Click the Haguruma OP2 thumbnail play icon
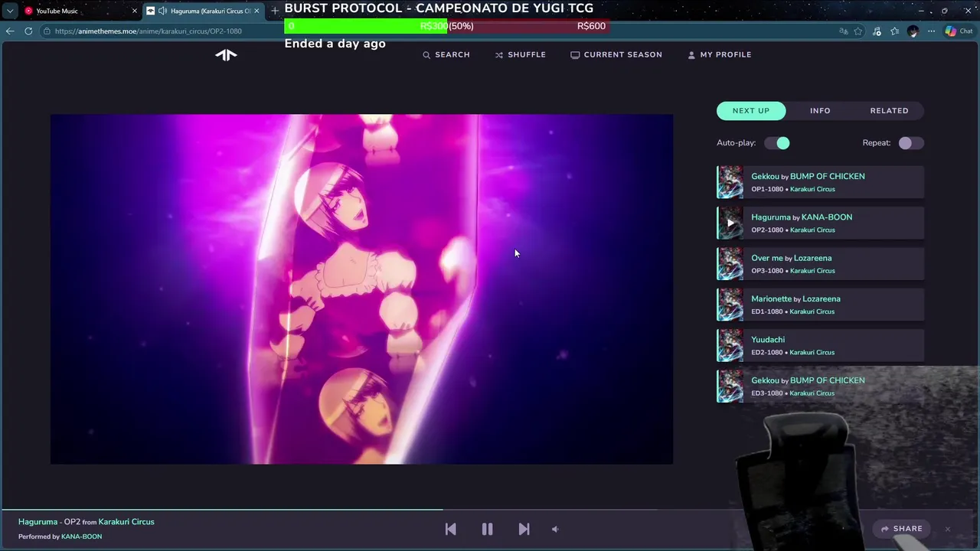The image size is (980, 551). [x=730, y=223]
